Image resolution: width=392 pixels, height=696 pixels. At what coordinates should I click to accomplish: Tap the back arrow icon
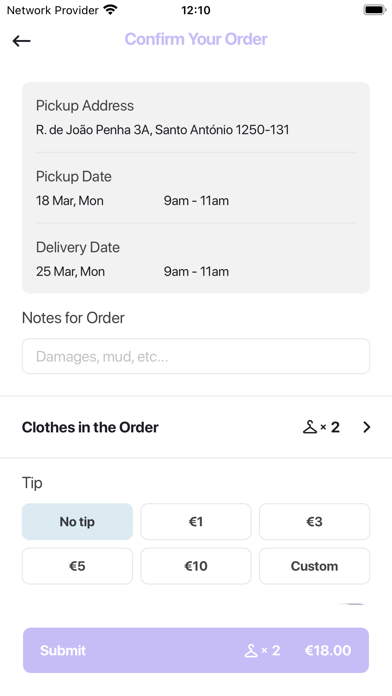(21, 41)
